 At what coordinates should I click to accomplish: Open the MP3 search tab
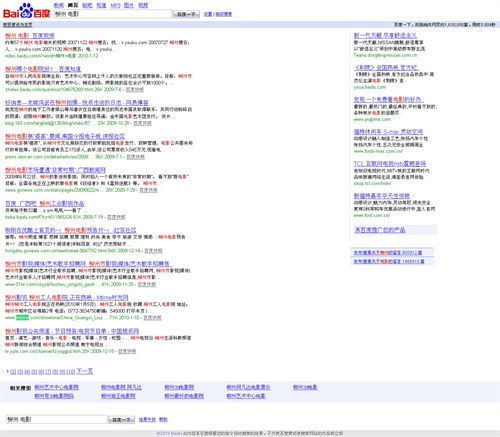[115, 5]
